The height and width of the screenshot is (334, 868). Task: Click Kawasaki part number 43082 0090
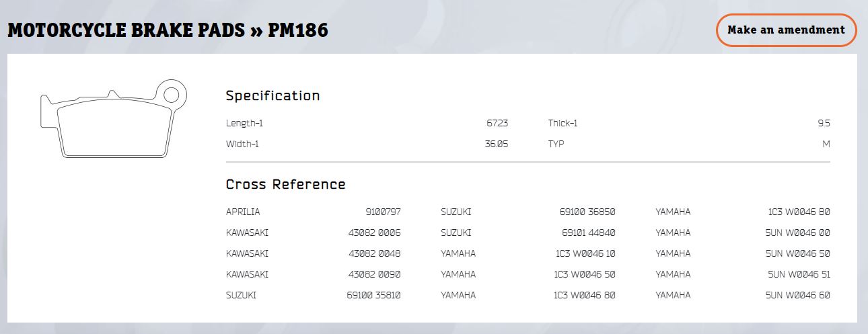[374, 274]
